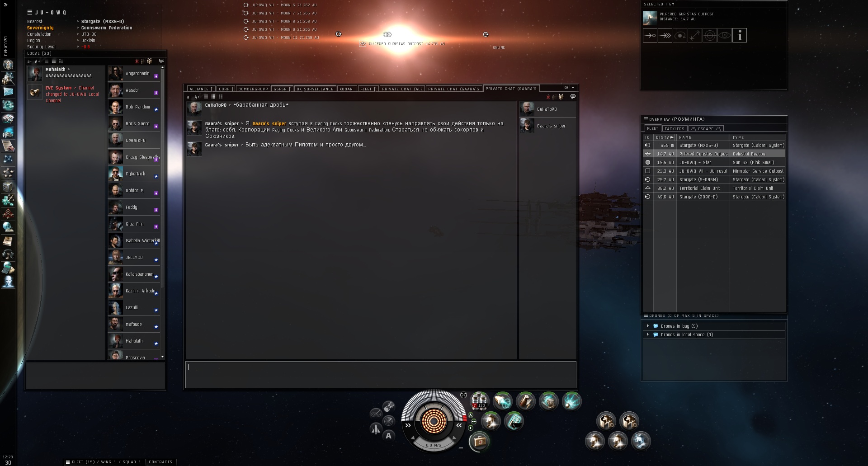Select the portrait-list display mode in private chat
Viewport: 868px width, 466px height.
[x=221, y=96]
